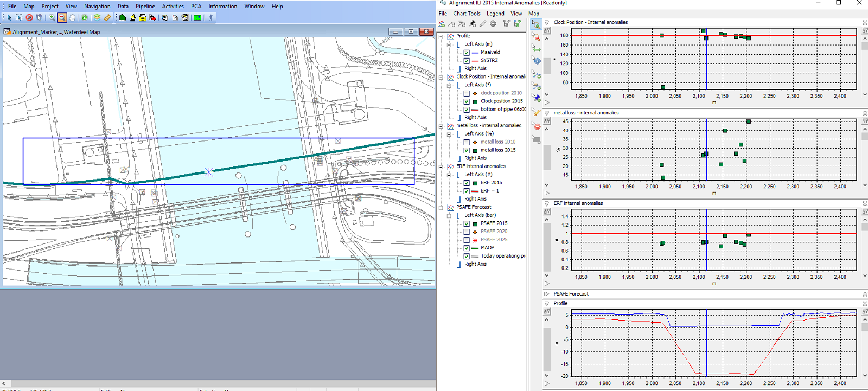The width and height of the screenshot is (868, 391).
Task: Click the chart pencil edit tool
Action: coord(536,112)
